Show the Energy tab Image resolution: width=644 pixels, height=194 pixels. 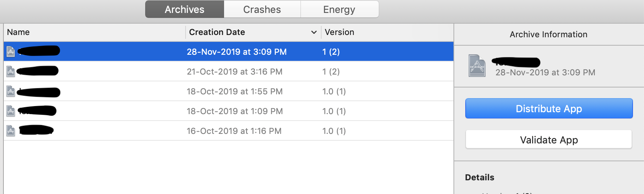point(339,10)
